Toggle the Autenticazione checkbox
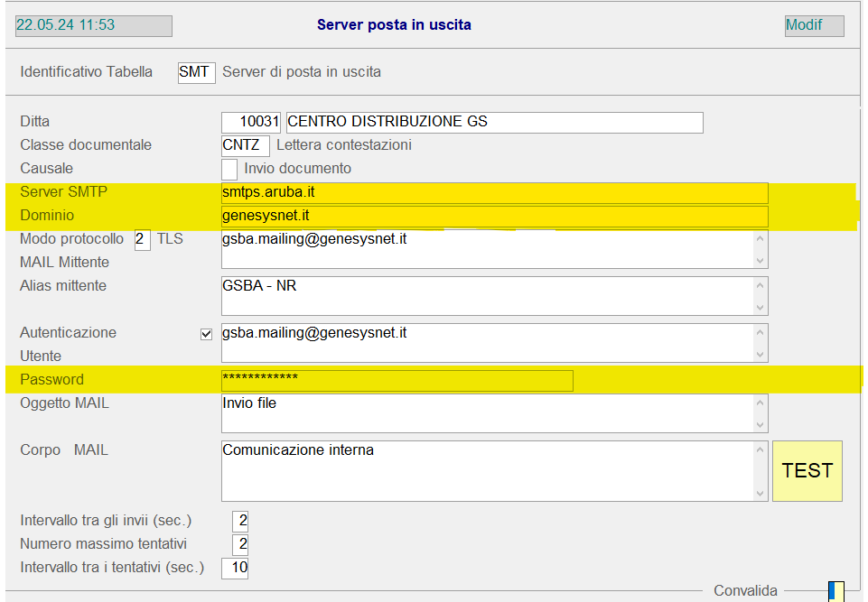 206,334
